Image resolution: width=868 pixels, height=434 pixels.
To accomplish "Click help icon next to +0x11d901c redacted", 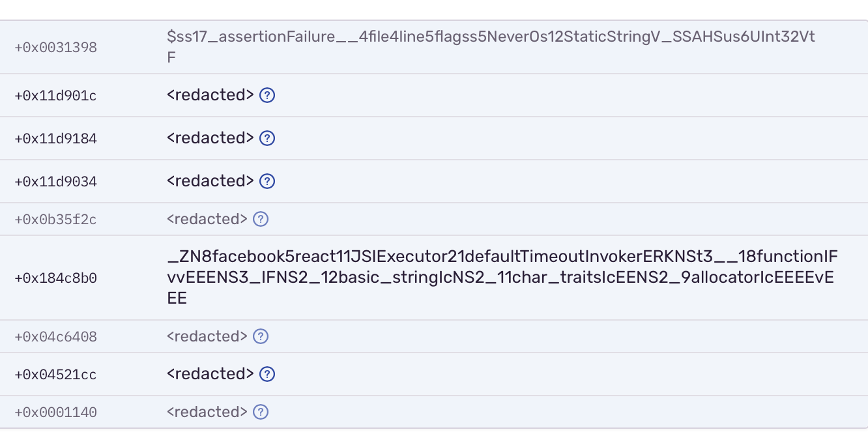I will tap(267, 95).
